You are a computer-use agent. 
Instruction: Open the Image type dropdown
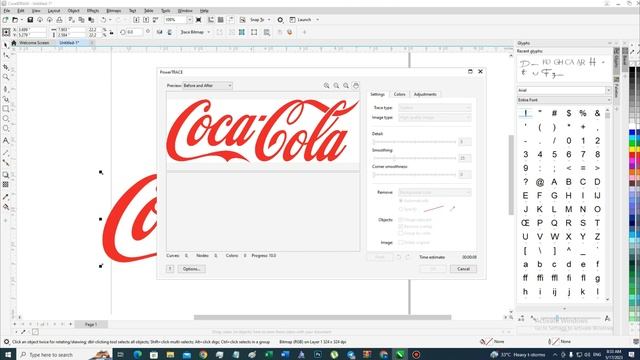point(435,118)
